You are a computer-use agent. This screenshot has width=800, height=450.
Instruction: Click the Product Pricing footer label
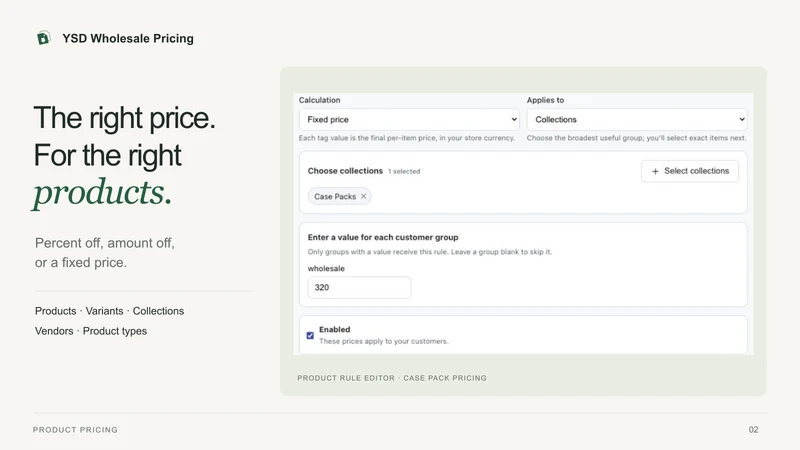(x=75, y=430)
